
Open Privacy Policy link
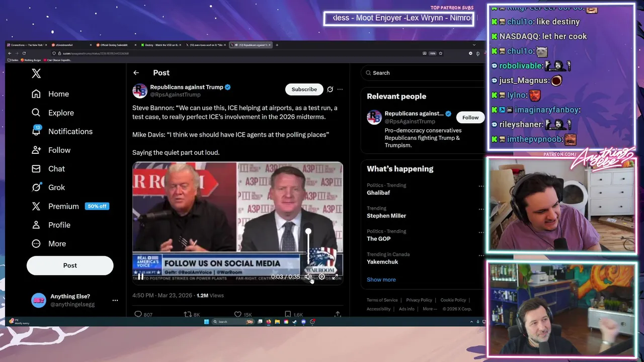tap(419, 300)
